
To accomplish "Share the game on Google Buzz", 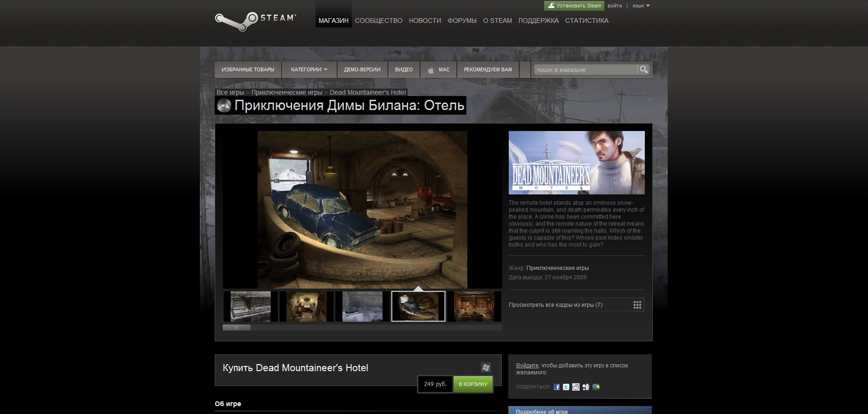I will 596,387.
